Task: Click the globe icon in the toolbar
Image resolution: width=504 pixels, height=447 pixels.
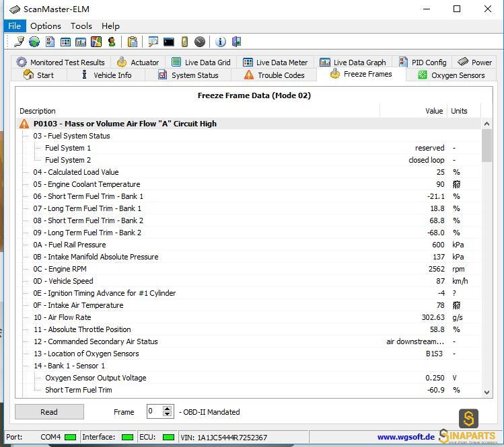Action: 34,42
